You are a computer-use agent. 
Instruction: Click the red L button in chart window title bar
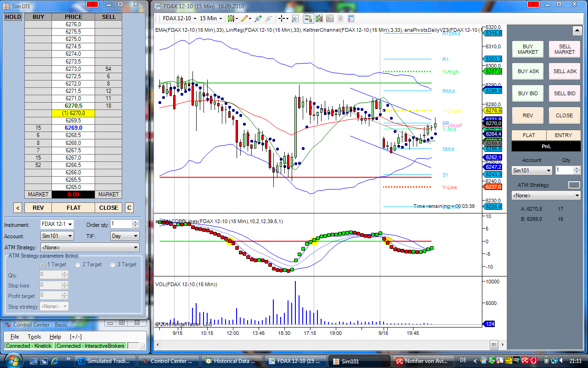(x=533, y=4)
